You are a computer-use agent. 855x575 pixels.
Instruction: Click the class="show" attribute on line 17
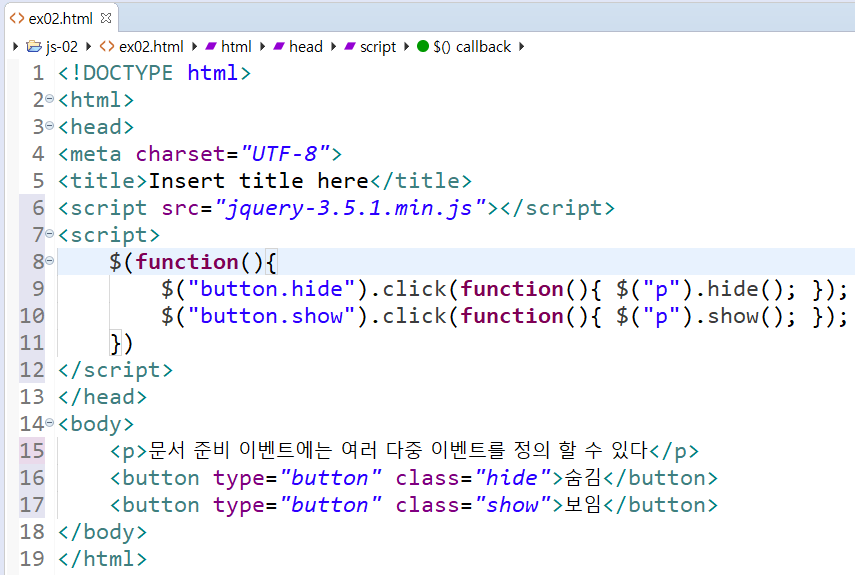pyautogui.click(x=473, y=505)
